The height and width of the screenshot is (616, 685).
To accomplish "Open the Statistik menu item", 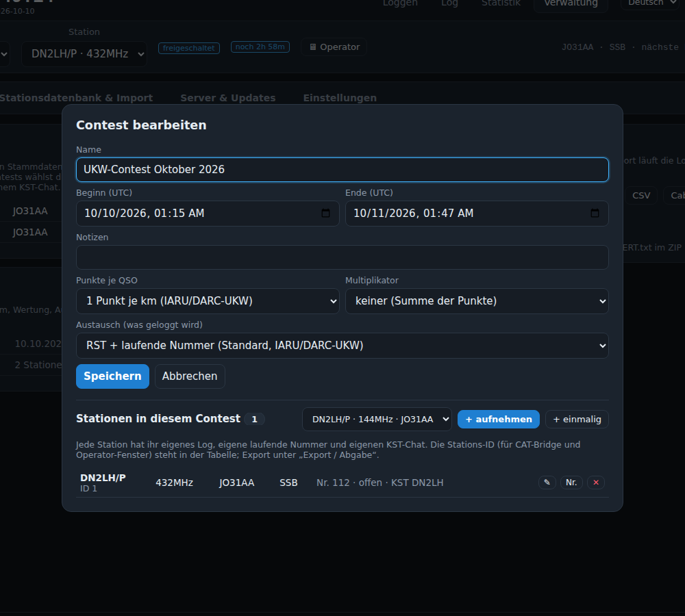I will pos(501,3).
